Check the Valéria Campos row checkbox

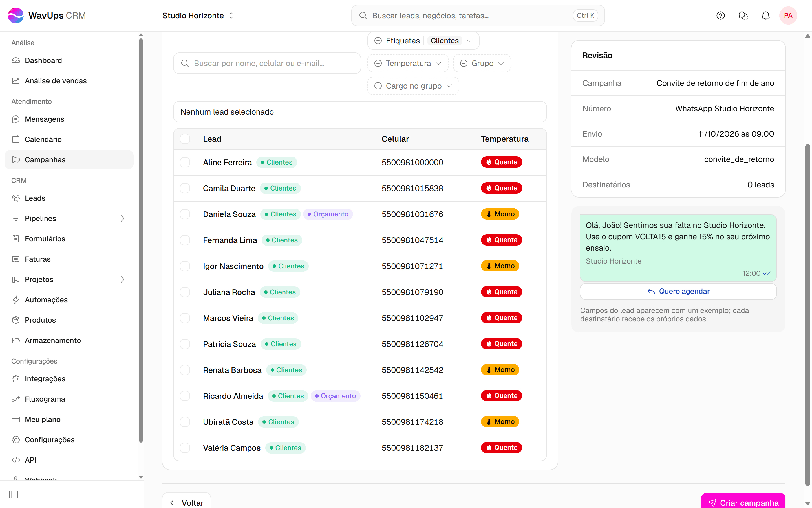[185, 448]
